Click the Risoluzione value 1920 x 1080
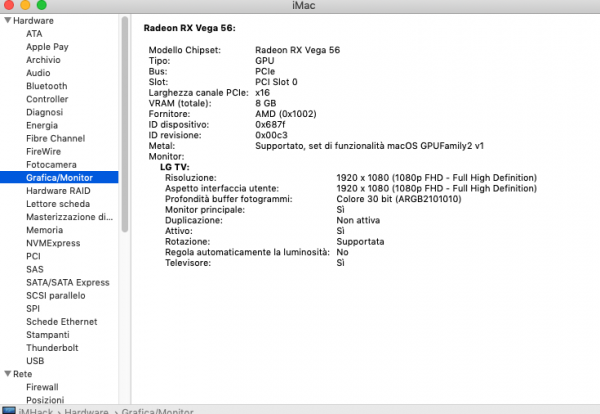 [x=437, y=178]
